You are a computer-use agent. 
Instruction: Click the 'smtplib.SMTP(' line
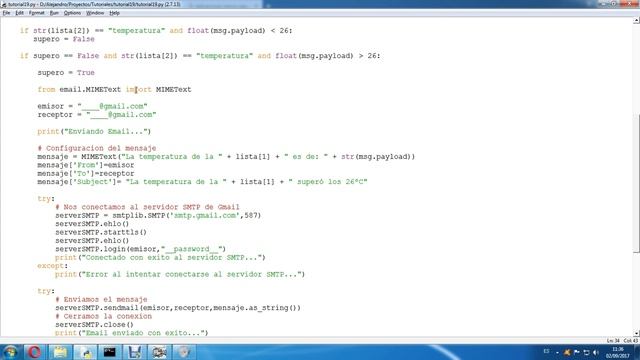pos(158,216)
